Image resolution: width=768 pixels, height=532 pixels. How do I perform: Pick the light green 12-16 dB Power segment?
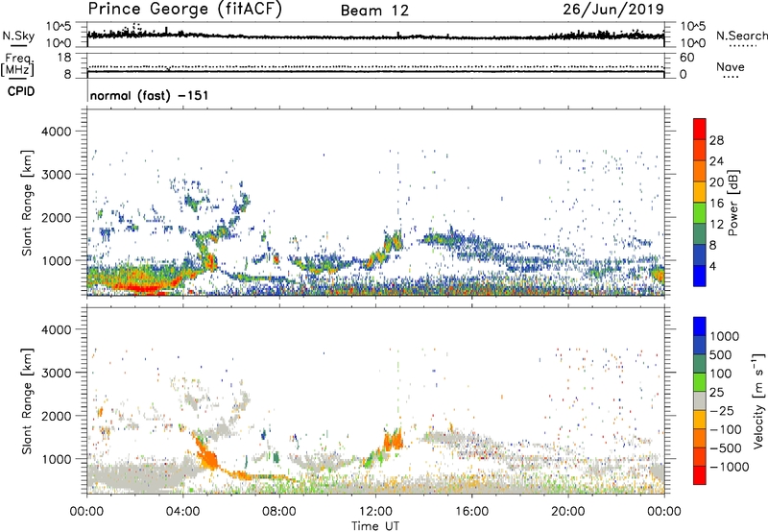tap(700, 212)
